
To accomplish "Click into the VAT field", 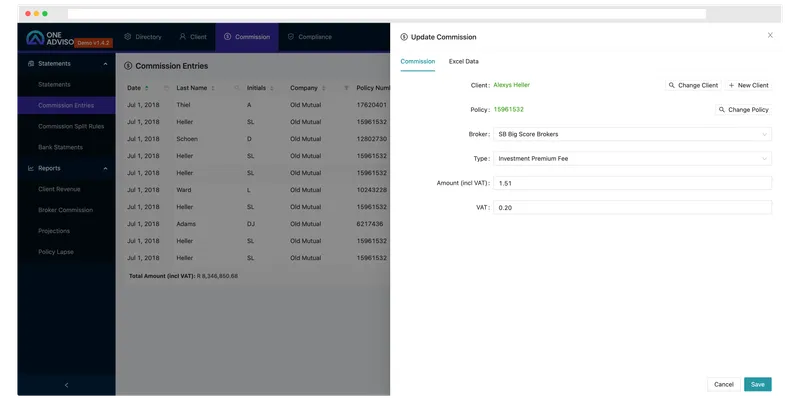I will (632, 208).
